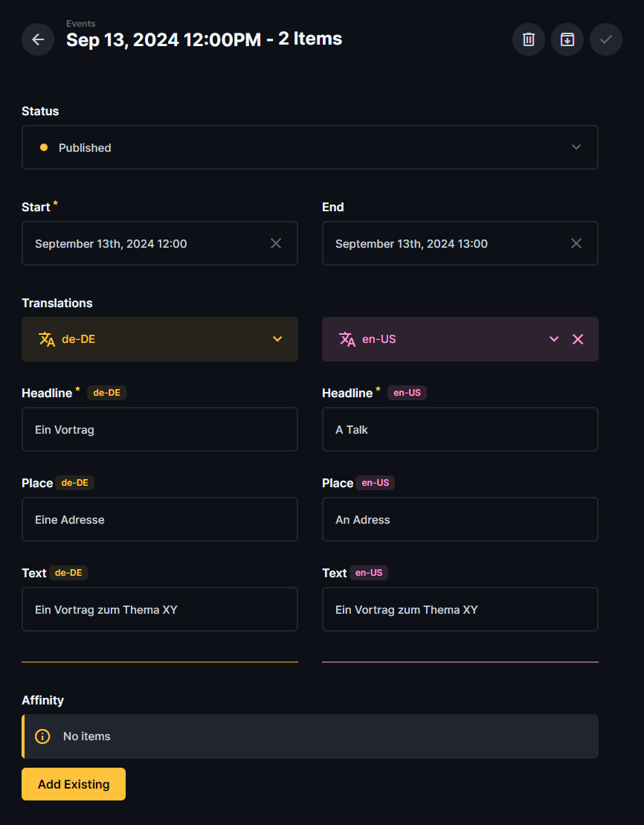
Task: Edit the English Headline 'A Talk'
Action: 460,429
